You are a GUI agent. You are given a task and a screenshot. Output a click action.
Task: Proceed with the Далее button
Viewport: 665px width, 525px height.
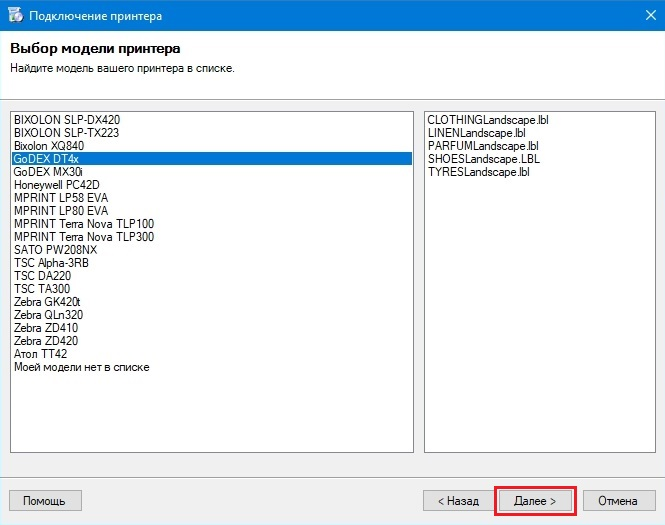pos(535,501)
